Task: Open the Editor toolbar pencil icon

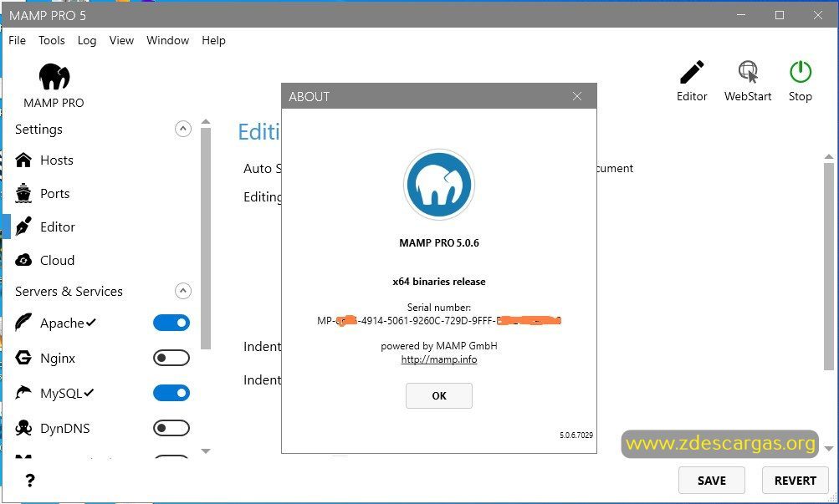Action: (692, 72)
